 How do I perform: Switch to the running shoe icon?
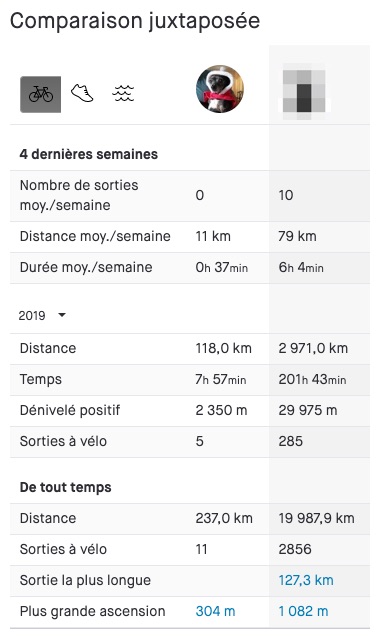tap(82, 93)
